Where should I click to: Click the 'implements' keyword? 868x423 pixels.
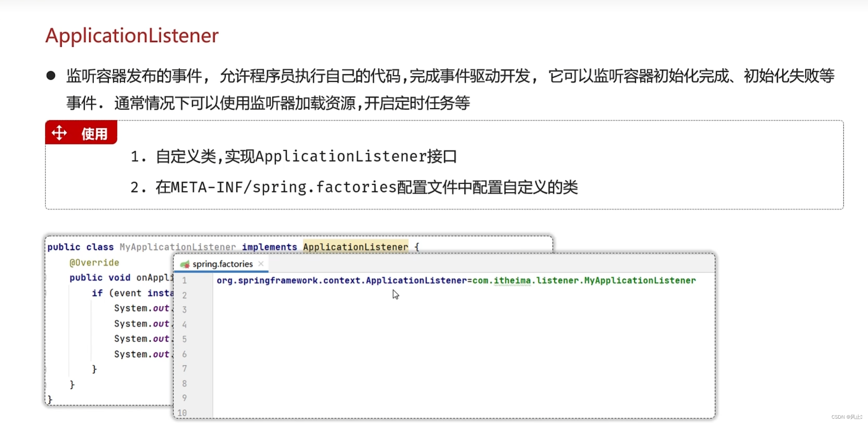270,247
